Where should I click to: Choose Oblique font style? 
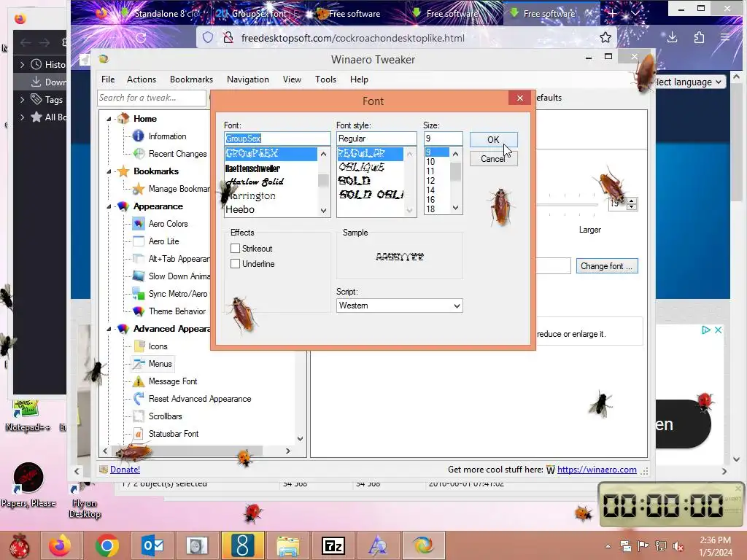(362, 167)
